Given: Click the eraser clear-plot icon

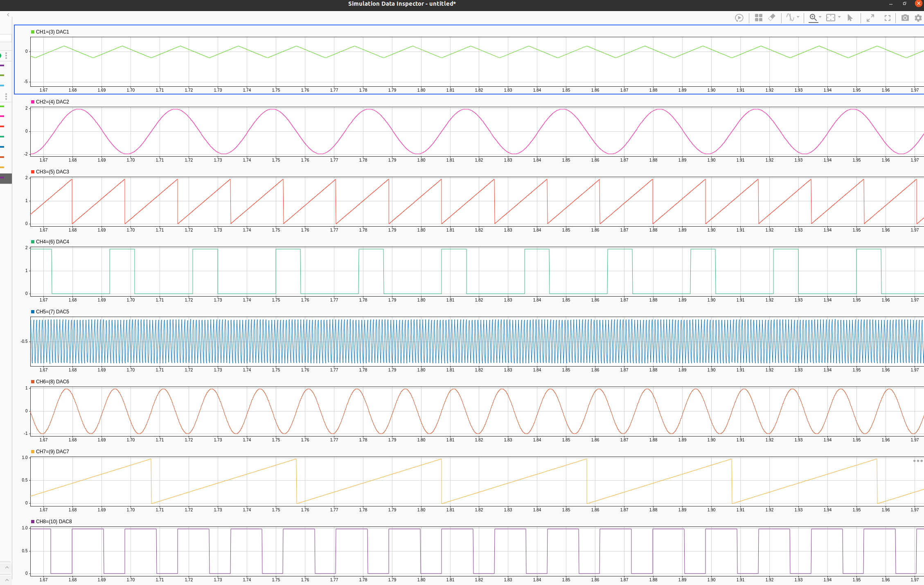Looking at the screenshot, I should (772, 18).
